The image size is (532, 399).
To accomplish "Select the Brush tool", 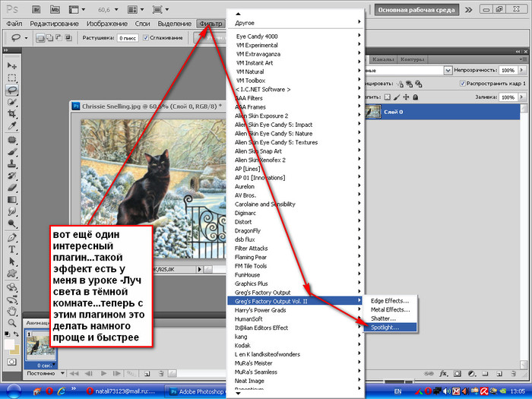I will click(12, 152).
